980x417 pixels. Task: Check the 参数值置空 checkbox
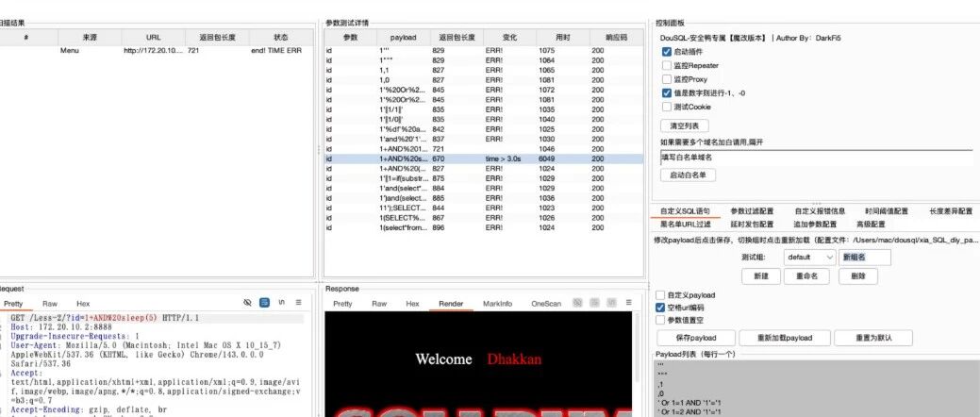(660, 320)
